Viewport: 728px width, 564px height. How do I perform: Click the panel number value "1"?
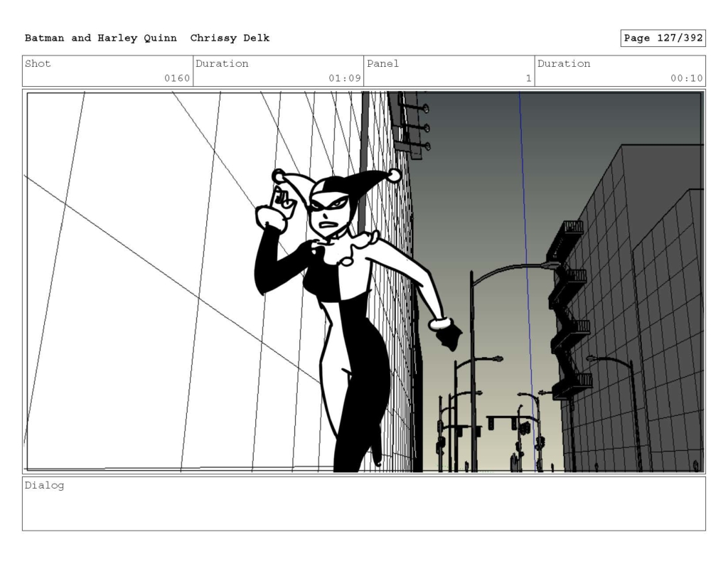(528, 78)
